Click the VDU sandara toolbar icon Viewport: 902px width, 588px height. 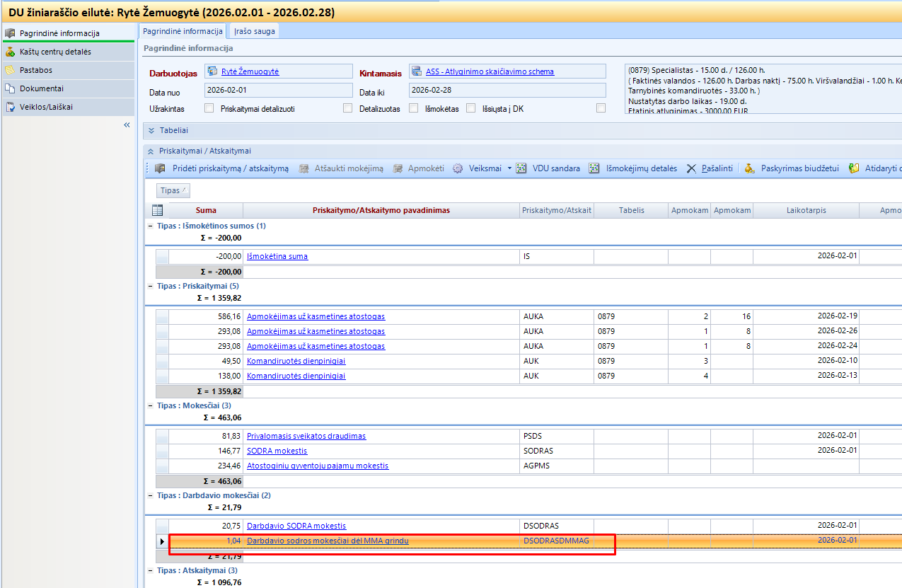pyautogui.click(x=521, y=168)
